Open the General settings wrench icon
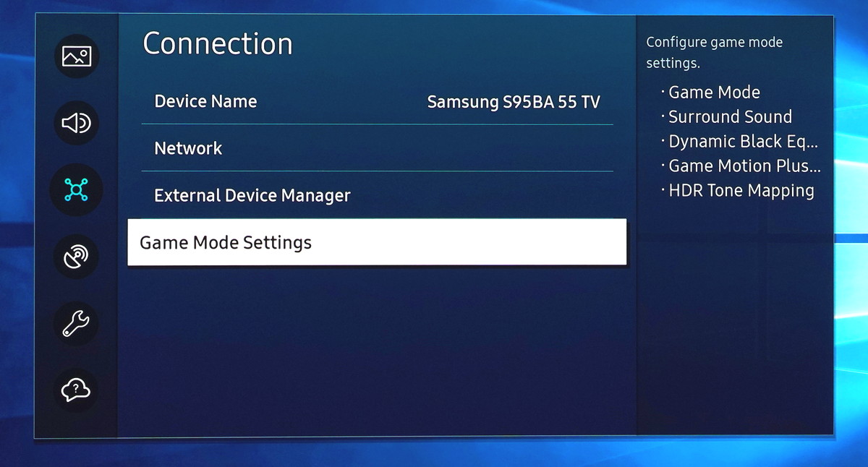Image resolution: width=868 pixels, height=467 pixels. [76, 323]
